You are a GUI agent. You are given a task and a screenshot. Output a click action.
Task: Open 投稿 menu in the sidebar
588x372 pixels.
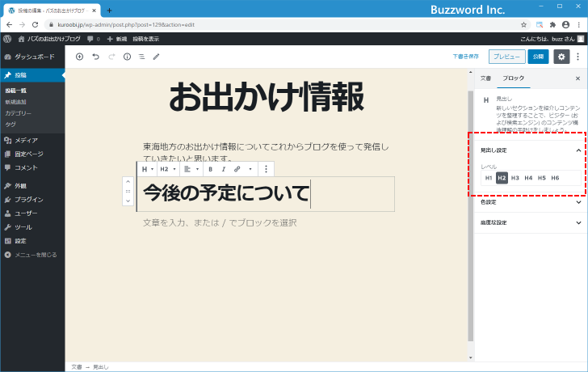coord(32,75)
